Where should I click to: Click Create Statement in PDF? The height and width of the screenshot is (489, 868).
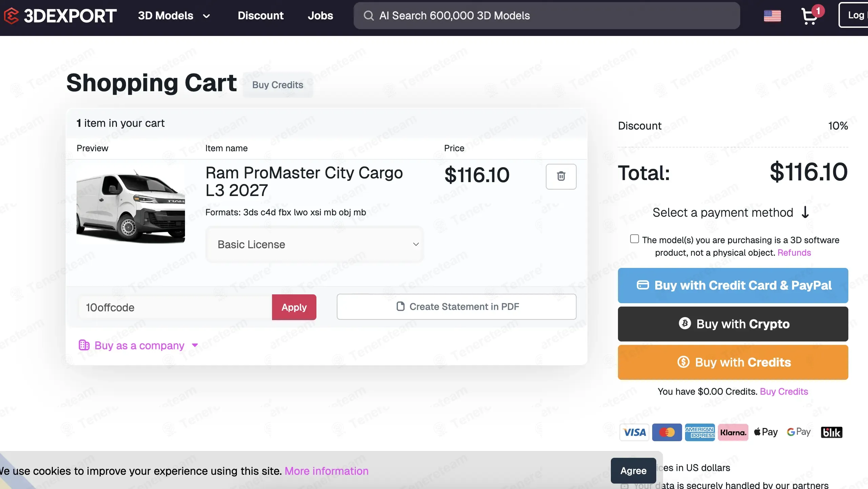pyautogui.click(x=456, y=307)
